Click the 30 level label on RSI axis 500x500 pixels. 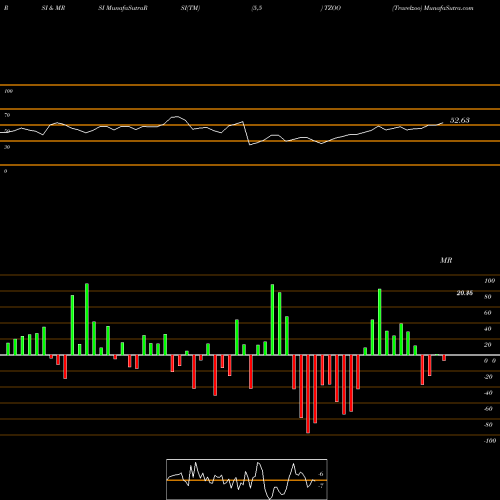(x=7, y=147)
